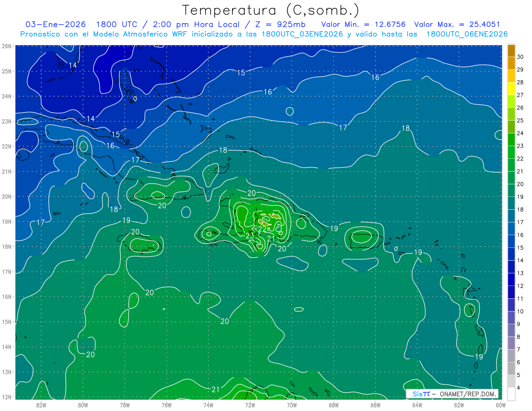532x411 pixels.
Task: Click legend value "11" on the color bar
Action: pos(520,298)
